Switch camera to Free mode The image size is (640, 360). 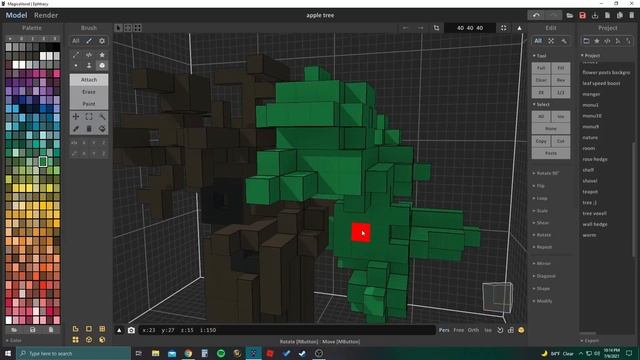click(x=459, y=330)
